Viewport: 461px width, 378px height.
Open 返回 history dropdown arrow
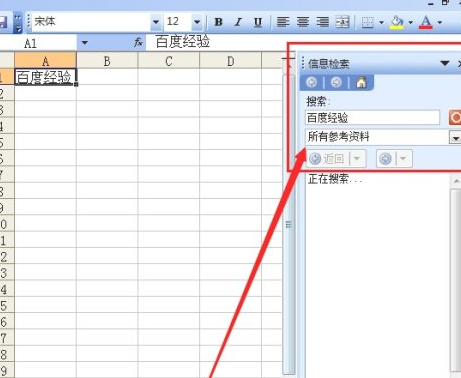point(357,159)
